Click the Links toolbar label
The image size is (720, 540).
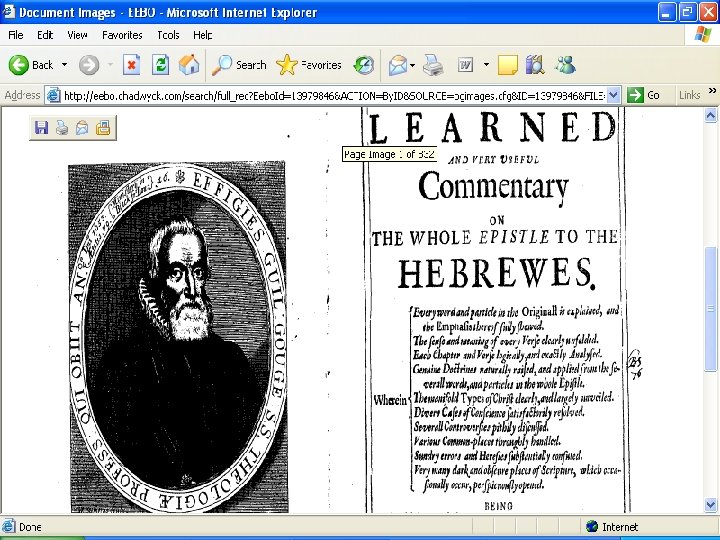pos(689,96)
